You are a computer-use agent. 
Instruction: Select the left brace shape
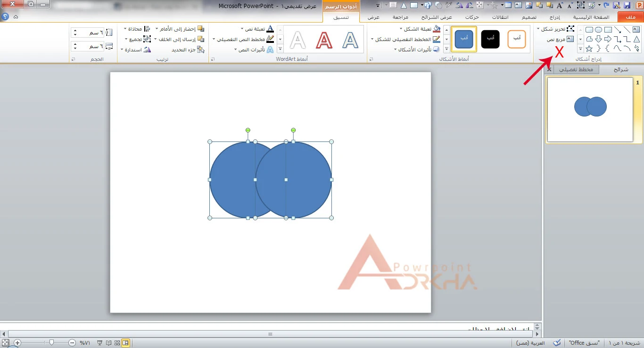click(x=607, y=49)
